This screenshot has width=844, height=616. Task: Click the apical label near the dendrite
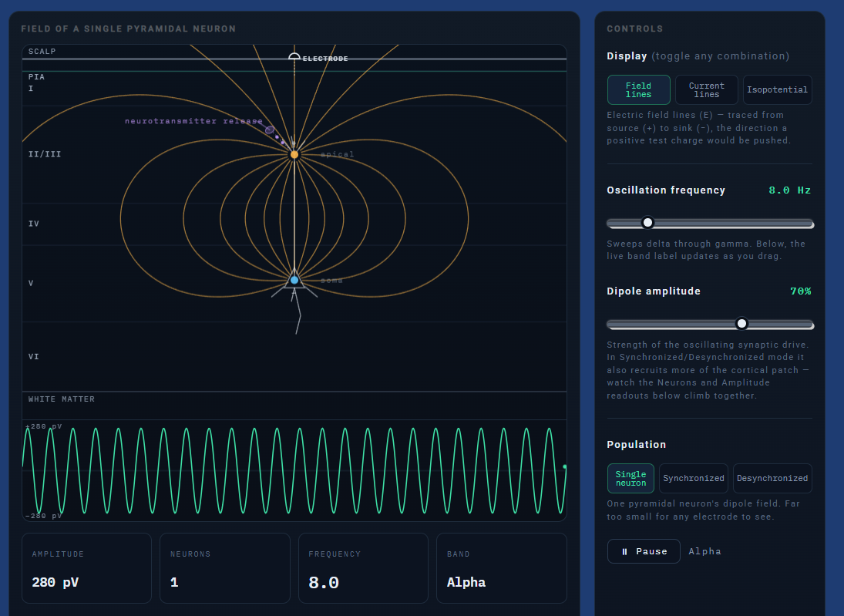click(x=338, y=154)
